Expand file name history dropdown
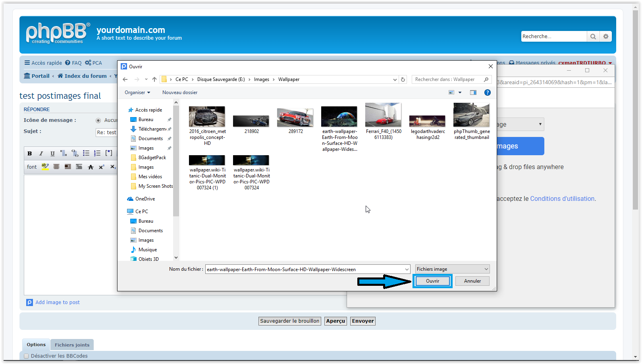The image size is (642, 364). coord(407,269)
